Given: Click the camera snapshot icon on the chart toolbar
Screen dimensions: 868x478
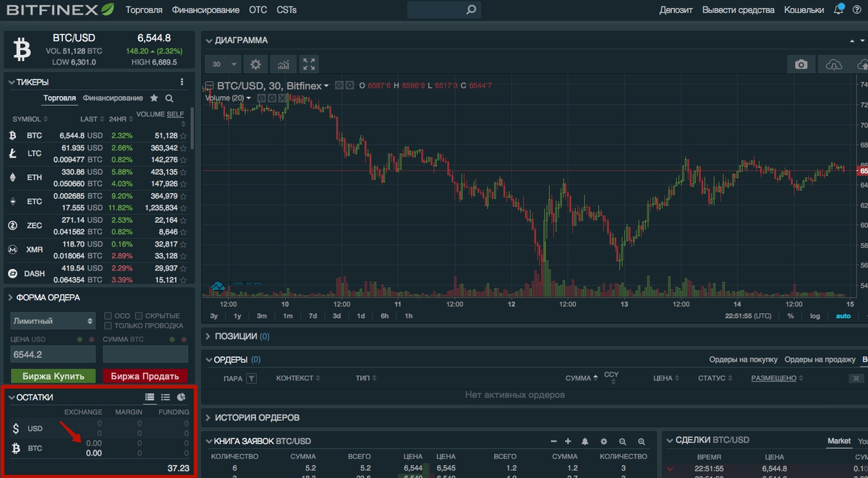Looking at the screenshot, I should click(x=801, y=64).
